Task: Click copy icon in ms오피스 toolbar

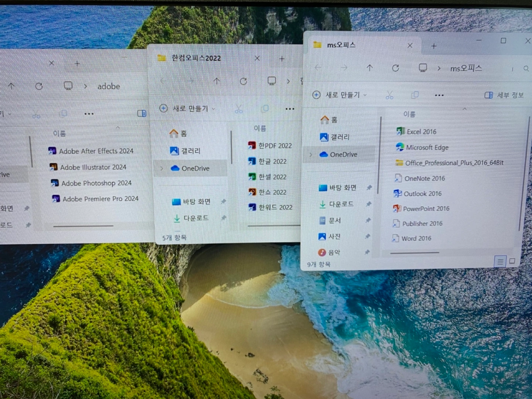Action: (415, 95)
